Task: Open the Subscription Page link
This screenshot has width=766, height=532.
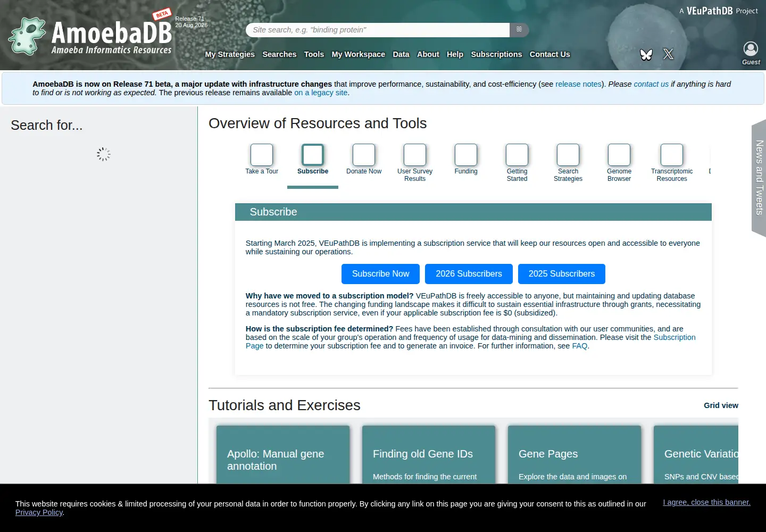Action: (x=675, y=337)
